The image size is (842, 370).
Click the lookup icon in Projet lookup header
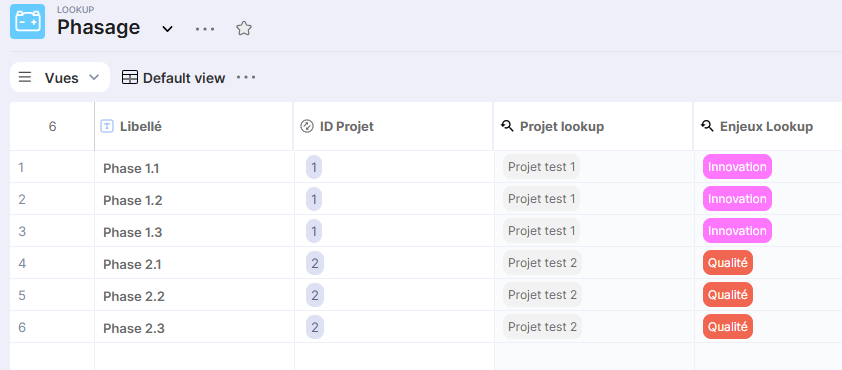click(507, 127)
